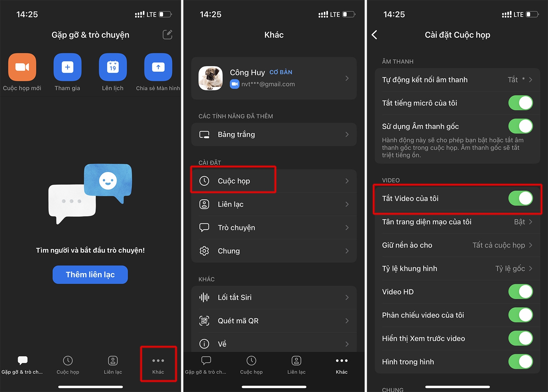Tap the Bảng trắng whiteboard icon
The image size is (548, 392).
204,135
